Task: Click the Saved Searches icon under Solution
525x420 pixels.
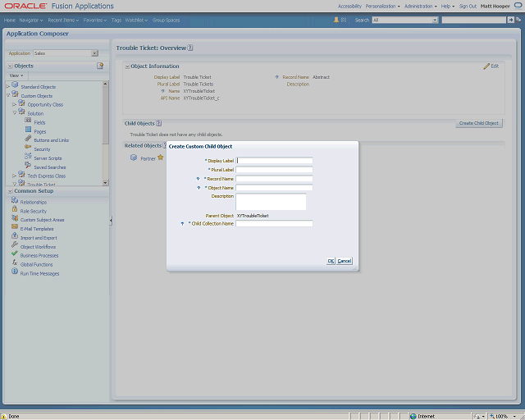Action: (28, 165)
